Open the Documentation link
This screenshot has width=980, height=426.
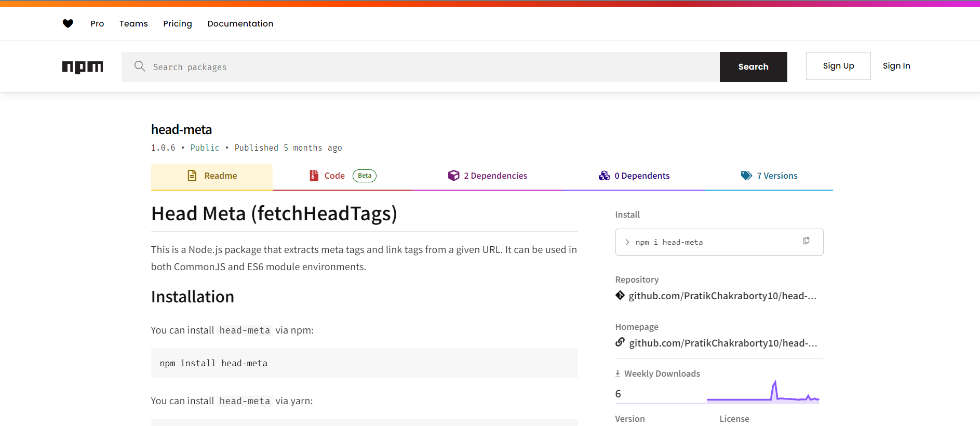tap(240, 23)
